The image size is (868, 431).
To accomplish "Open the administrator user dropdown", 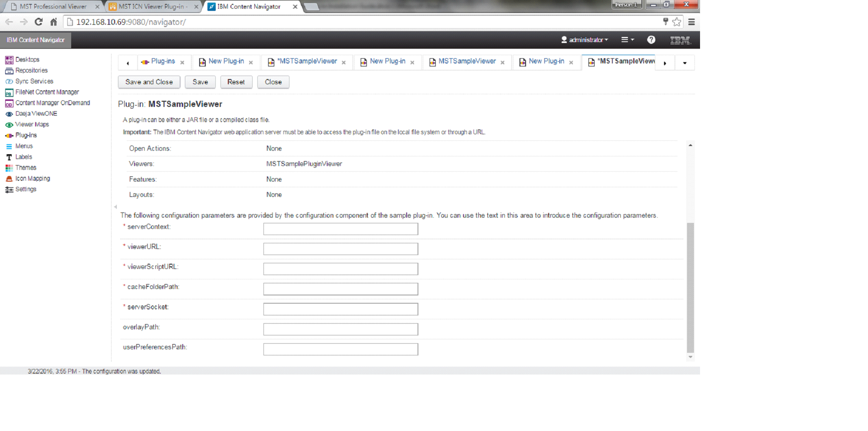I will 585,40.
